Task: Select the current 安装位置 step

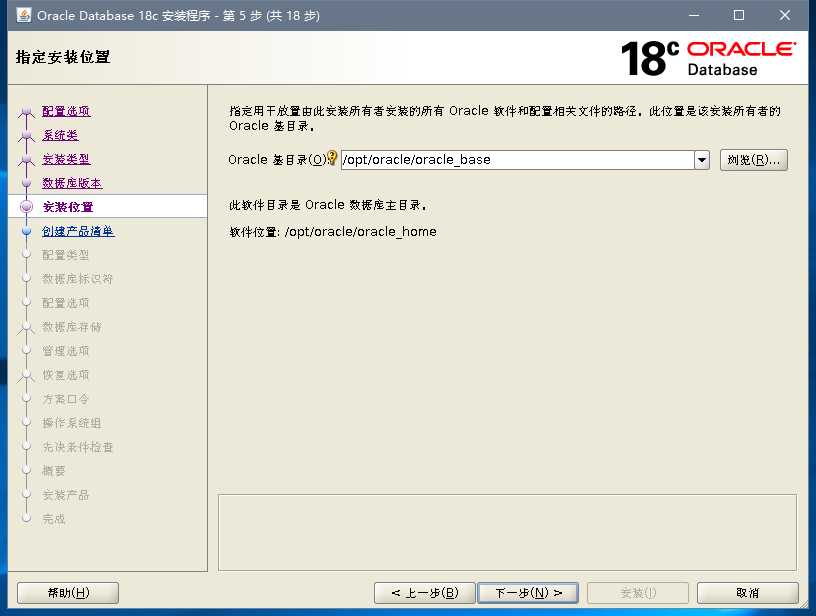Action: (68, 207)
